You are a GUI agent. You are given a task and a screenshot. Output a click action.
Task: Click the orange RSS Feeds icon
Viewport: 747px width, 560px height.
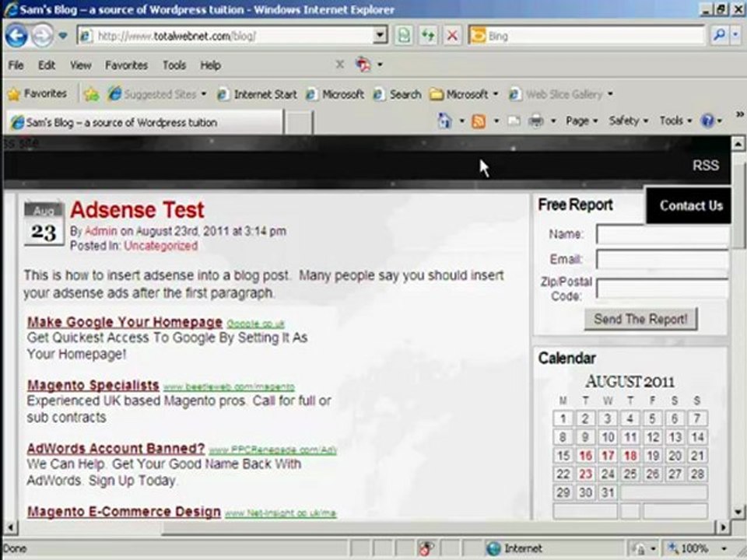click(479, 121)
